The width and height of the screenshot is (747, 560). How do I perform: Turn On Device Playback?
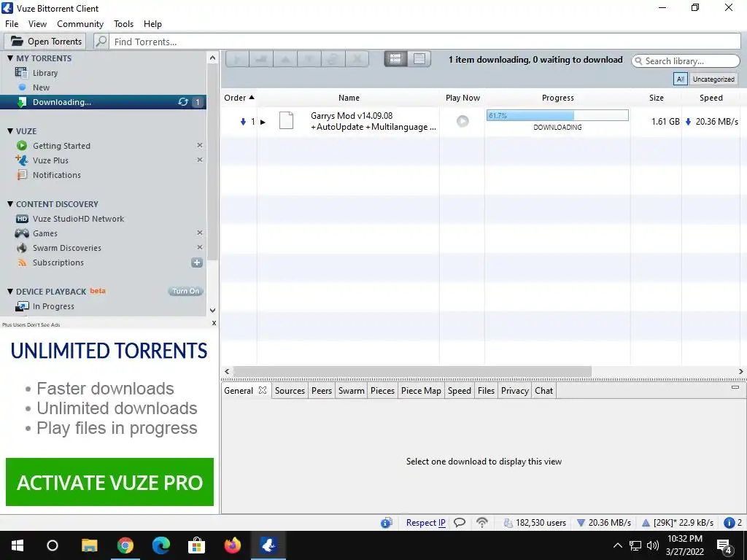pyautogui.click(x=186, y=291)
